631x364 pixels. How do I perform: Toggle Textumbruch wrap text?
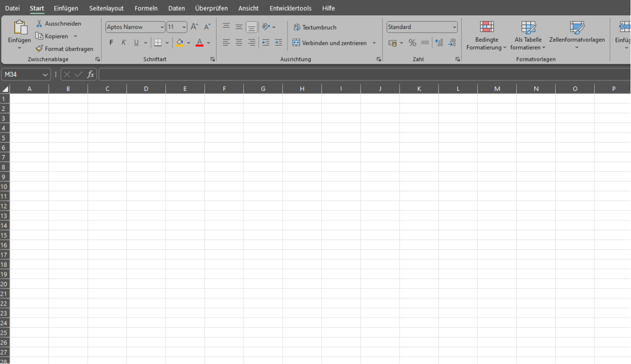coord(314,27)
